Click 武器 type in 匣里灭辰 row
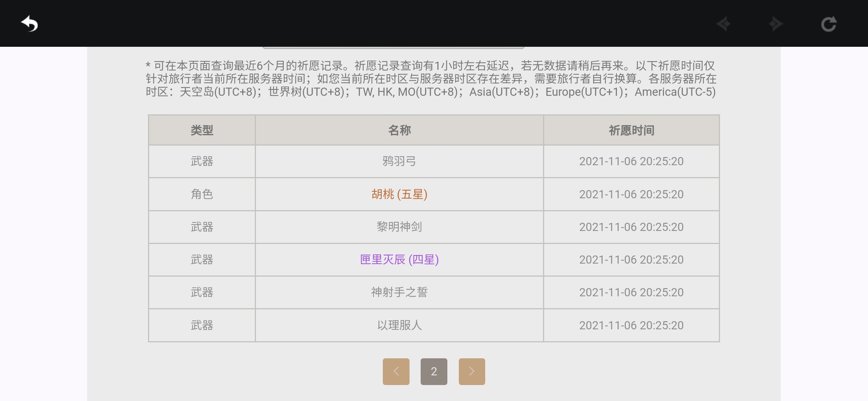 point(202,260)
